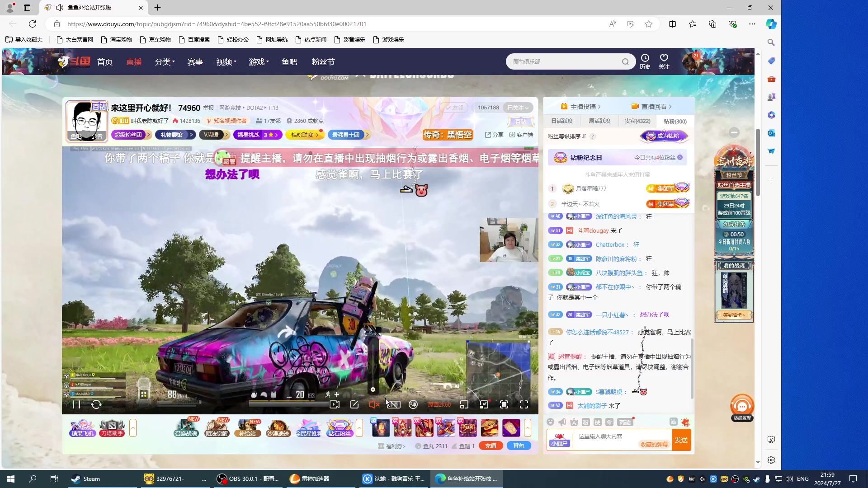Expand the gift list arrow at far right
The image size is (868, 488).
(x=527, y=427)
